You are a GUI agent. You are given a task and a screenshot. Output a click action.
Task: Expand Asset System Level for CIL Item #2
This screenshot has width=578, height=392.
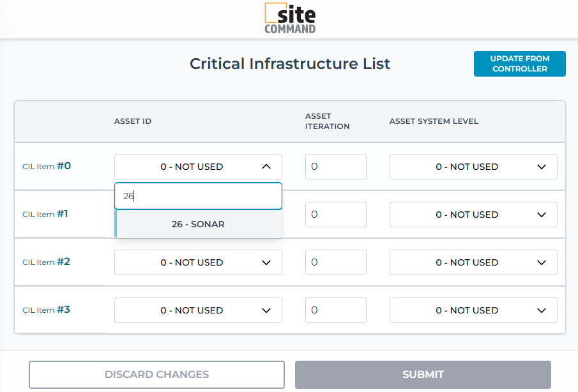[x=473, y=262]
